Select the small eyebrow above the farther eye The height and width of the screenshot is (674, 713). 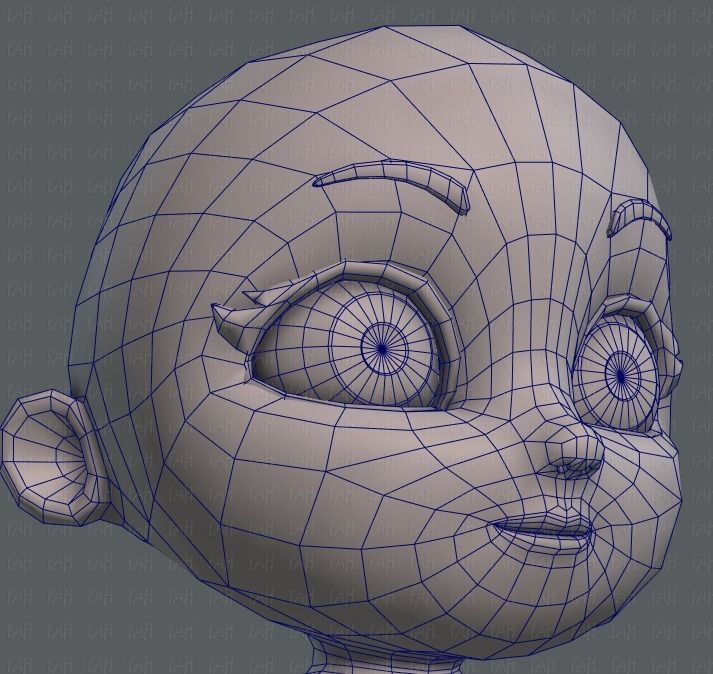pyautogui.click(x=639, y=218)
